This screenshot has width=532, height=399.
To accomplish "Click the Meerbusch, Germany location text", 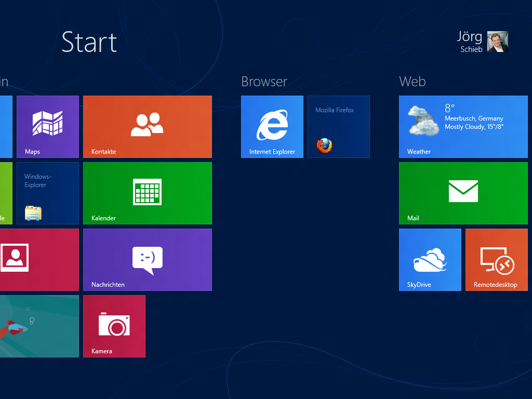I will coord(474,118).
